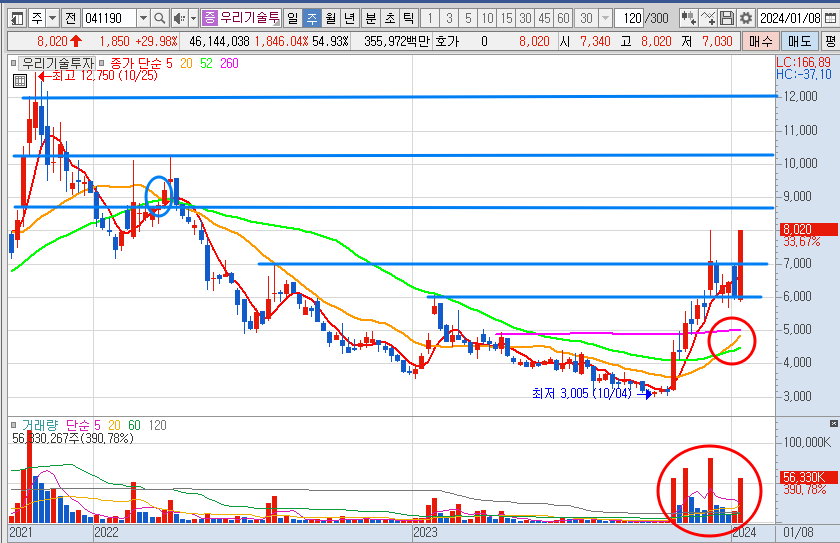Image resolution: width=840 pixels, height=543 pixels.
Task: Click the small square before 우리기술투자 label
Action: (x=13, y=63)
